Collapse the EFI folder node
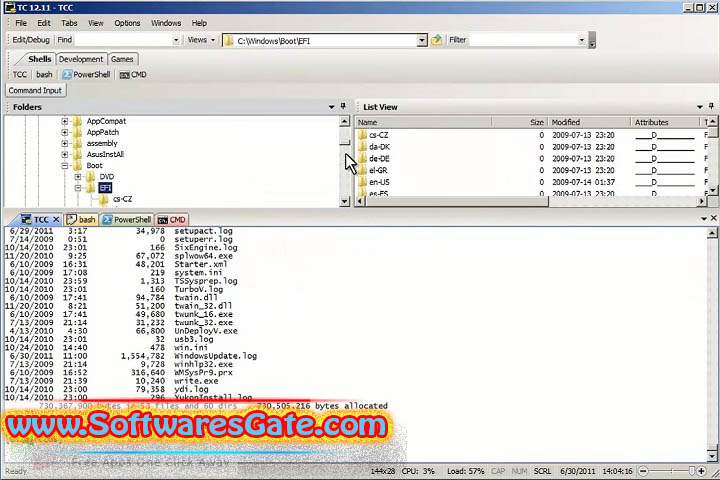Image resolution: width=720 pixels, height=480 pixels. coord(78,188)
